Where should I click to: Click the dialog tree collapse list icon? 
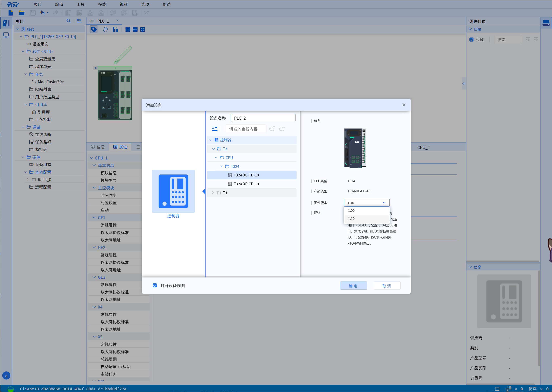[214, 129]
